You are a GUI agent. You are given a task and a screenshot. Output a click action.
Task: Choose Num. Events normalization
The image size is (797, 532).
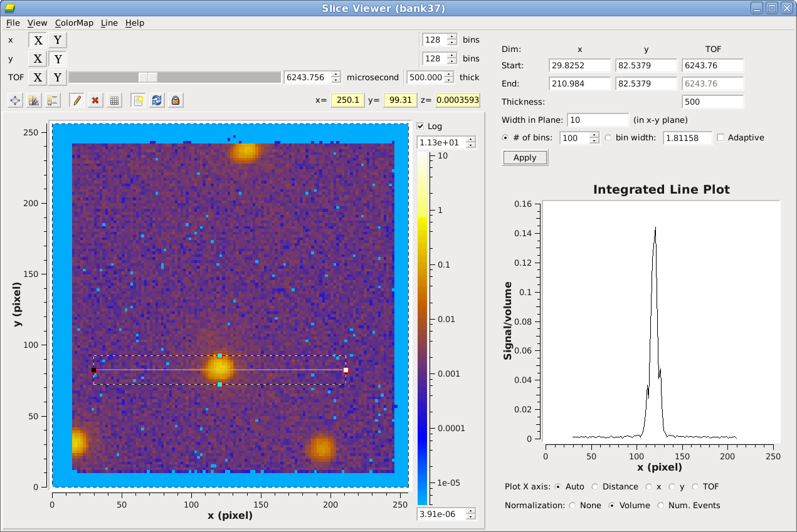tap(661, 505)
